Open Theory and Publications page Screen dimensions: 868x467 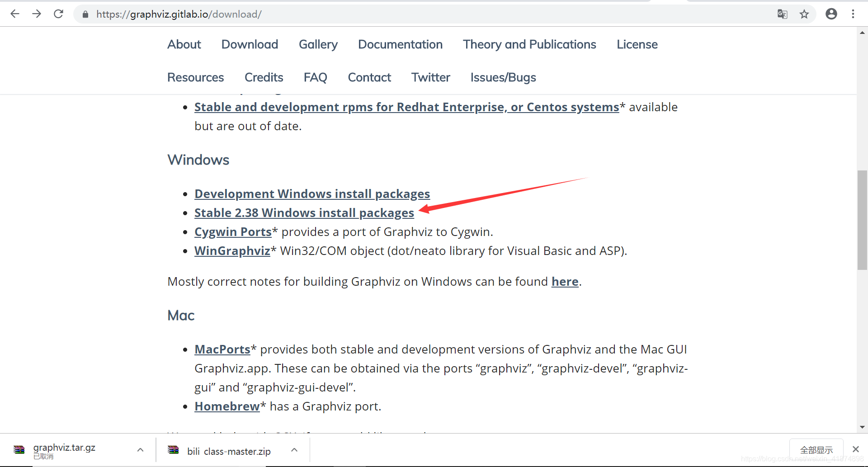[x=529, y=44]
